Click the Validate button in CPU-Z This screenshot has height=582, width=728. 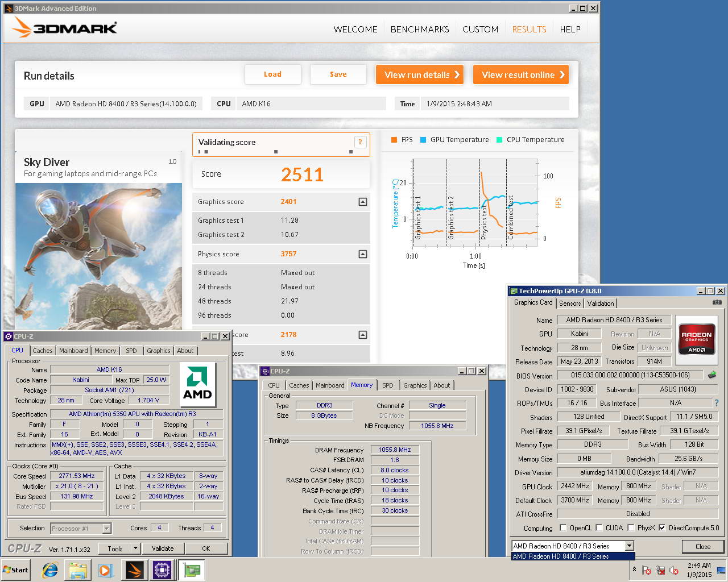tap(163, 548)
